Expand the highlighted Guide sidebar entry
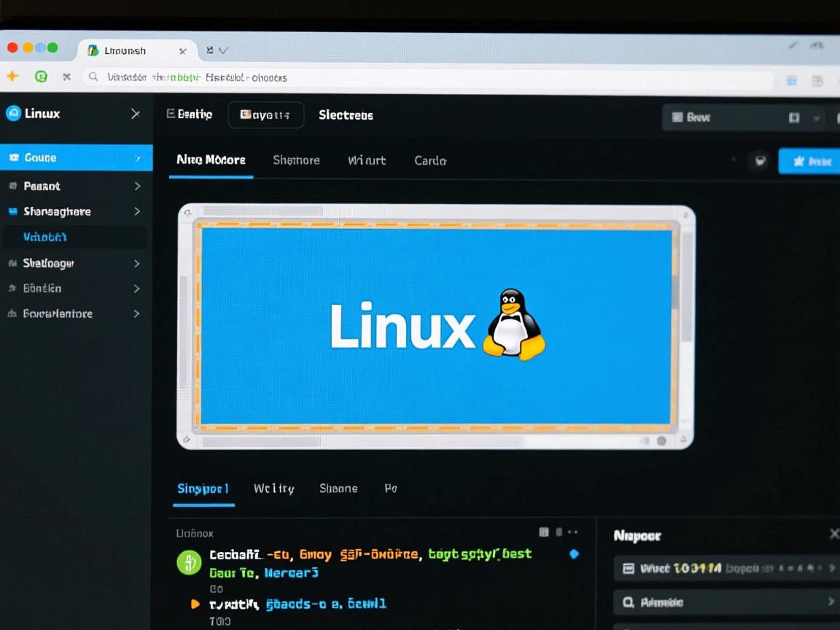The image size is (840, 630). (136, 157)
